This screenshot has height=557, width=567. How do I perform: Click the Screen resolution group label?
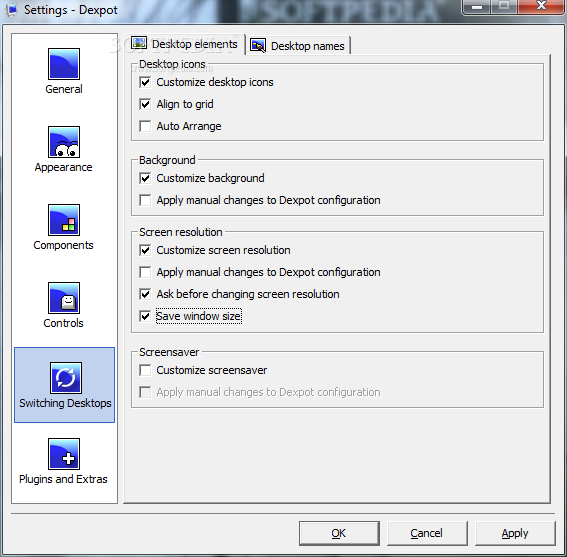click(x=180, y=232)
